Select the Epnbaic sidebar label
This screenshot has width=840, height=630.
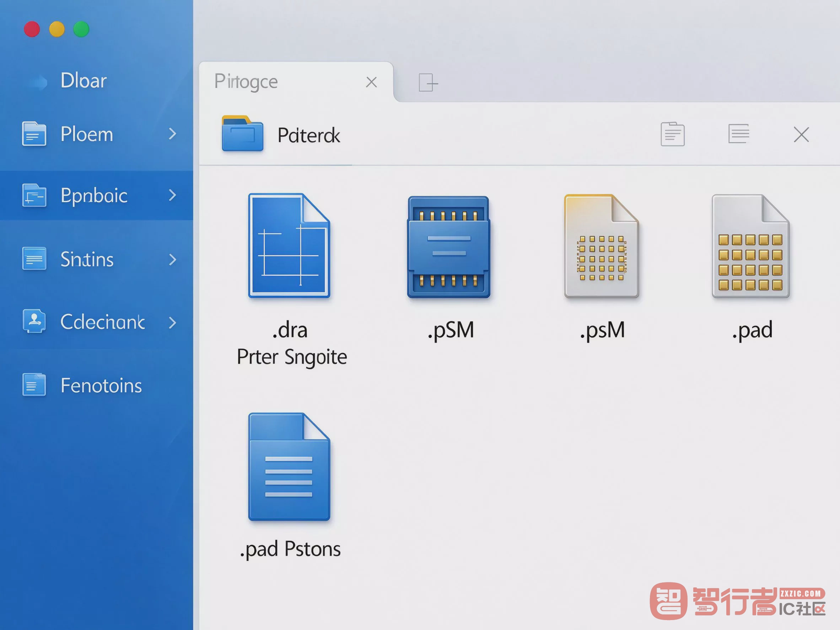pyautogui.click(x=94, y=196)
